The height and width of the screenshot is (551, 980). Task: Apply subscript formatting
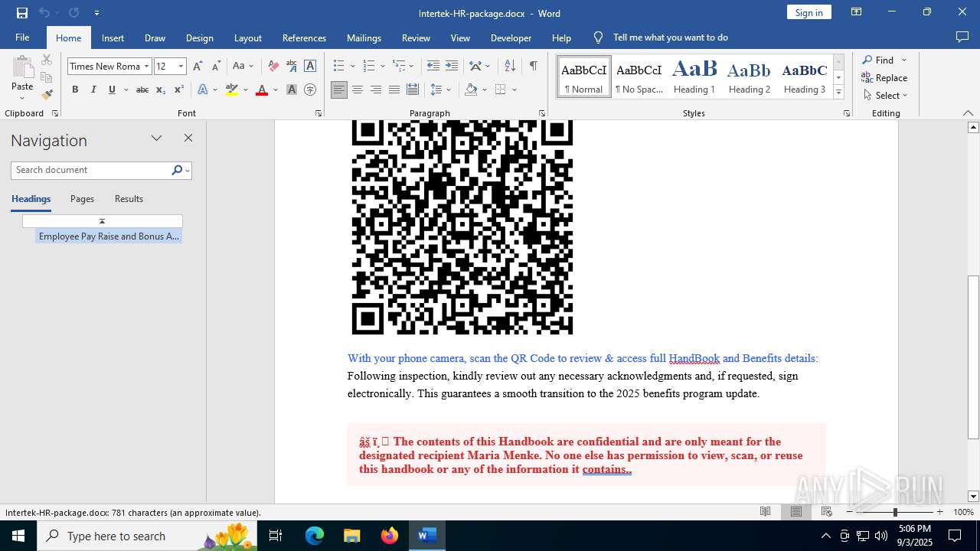(x=160, y=90)
